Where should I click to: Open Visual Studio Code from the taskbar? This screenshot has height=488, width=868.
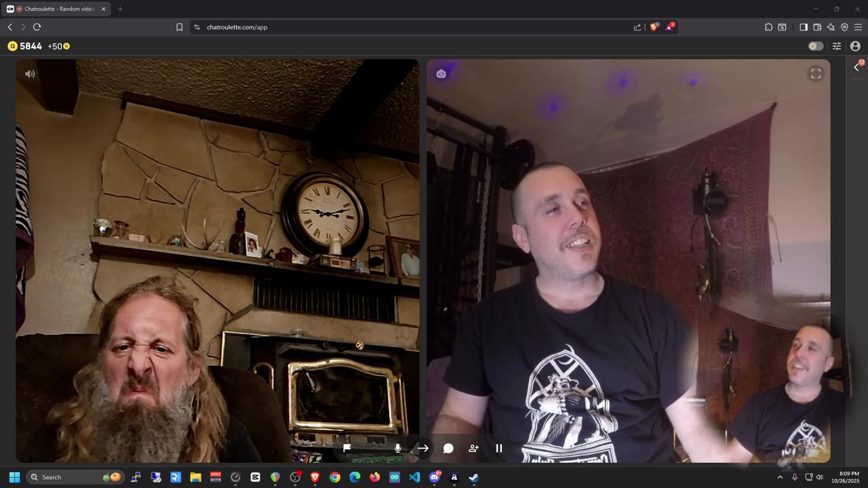[414, 477]
